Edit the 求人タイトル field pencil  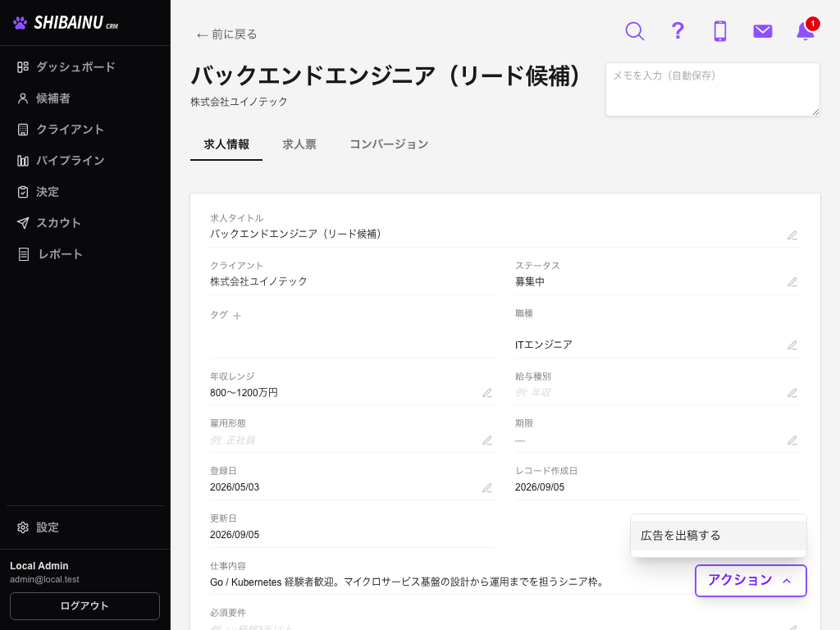pyautogui.click(x=792, y=235)
